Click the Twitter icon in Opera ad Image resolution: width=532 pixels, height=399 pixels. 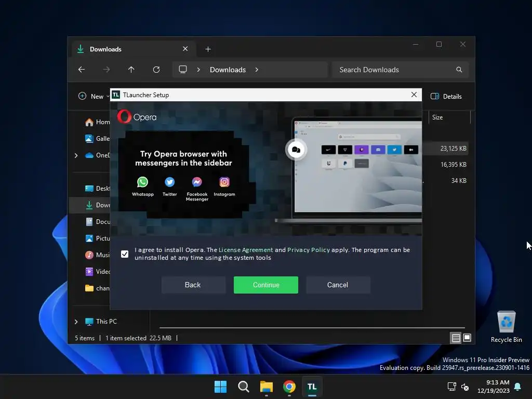point(170,182)
